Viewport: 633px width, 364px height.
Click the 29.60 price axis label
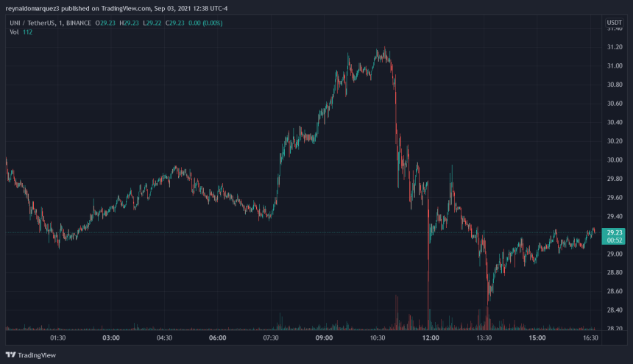point(614,197)
